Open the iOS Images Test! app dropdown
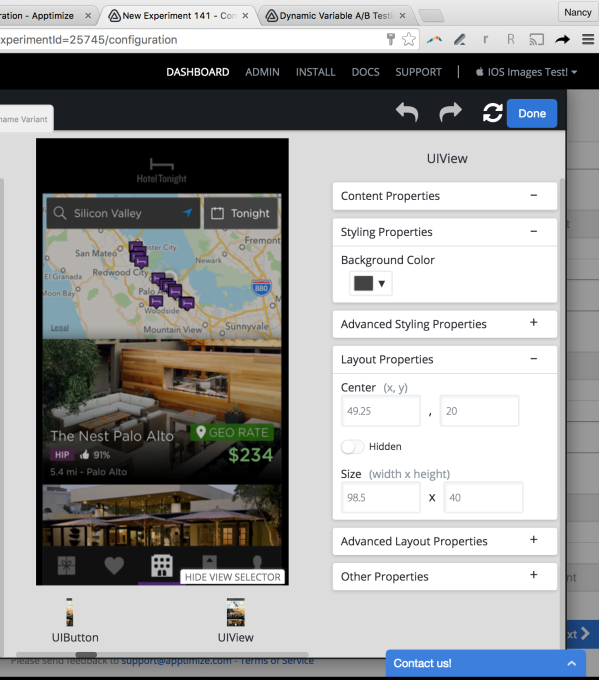Screen dimensions: 599x680 pos(526,72)
